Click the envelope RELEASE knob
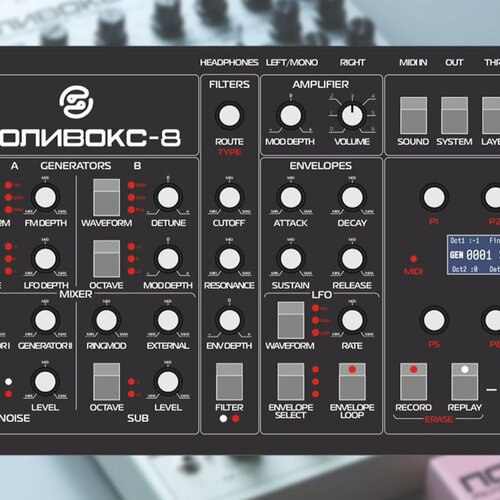500x500 pixels. (x=352, y=259)
